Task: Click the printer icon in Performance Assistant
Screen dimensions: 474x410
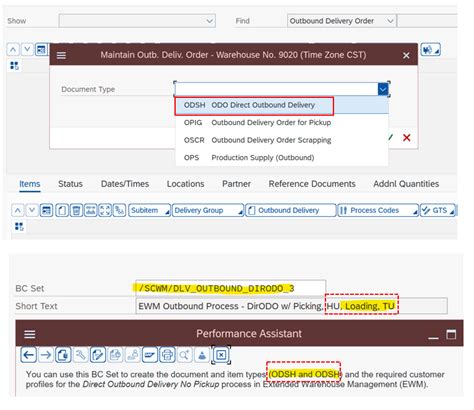Action: coord(167,355)
